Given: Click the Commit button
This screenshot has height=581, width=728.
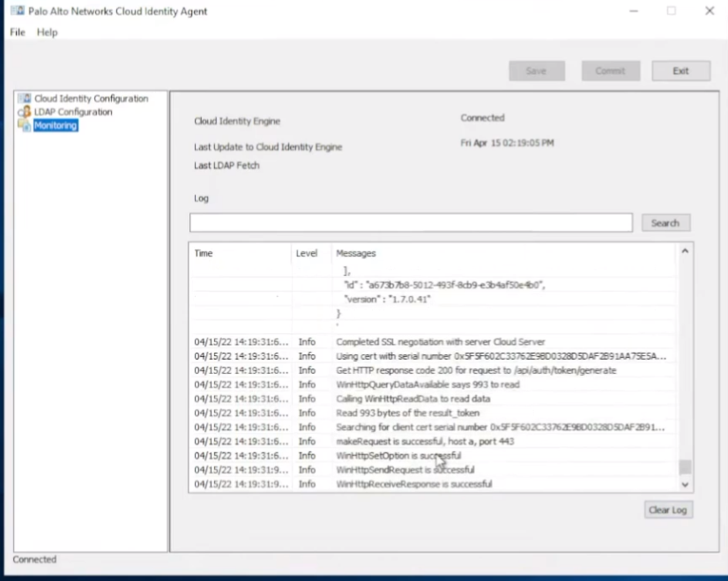Looking at the screenshot, I should [611, 71].
